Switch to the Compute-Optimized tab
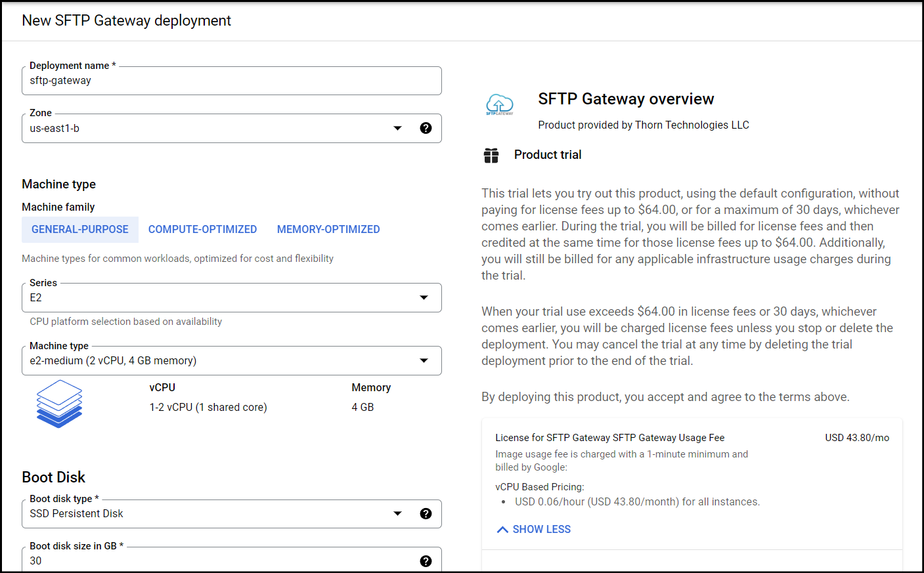This screenshot has height=573, width=924. point(202,229)
